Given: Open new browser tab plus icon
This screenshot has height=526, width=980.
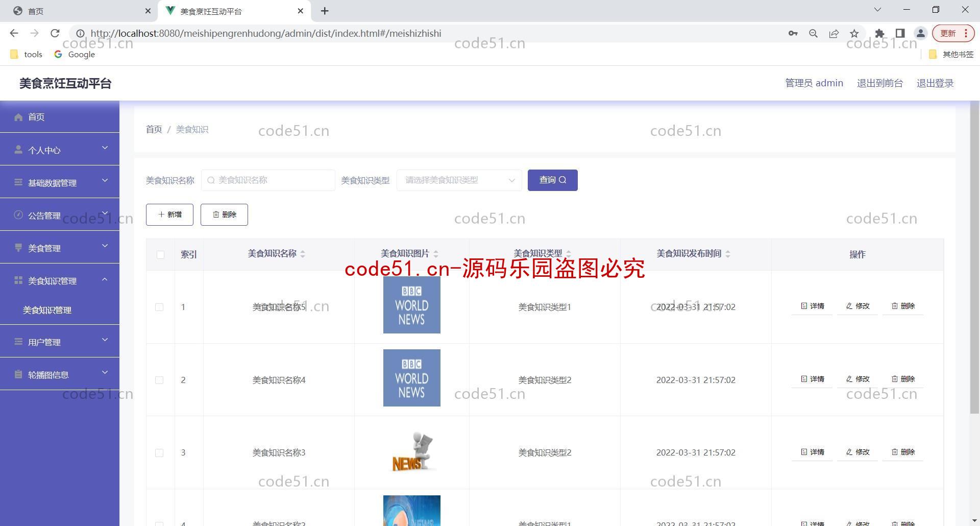Looking at the screenshot, I should click(325, 11).
